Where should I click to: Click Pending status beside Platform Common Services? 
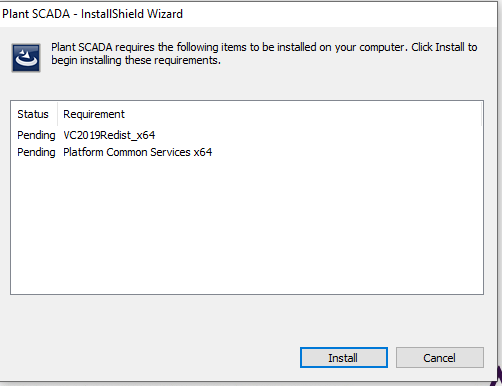pyautogui.click(x=36, y=152)
